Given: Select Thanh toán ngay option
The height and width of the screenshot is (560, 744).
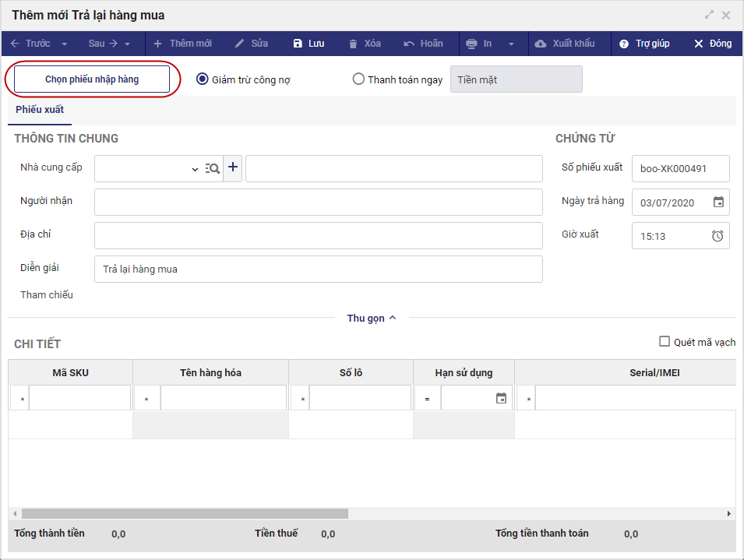Looking at the screenshot, I should click(358, 79).
